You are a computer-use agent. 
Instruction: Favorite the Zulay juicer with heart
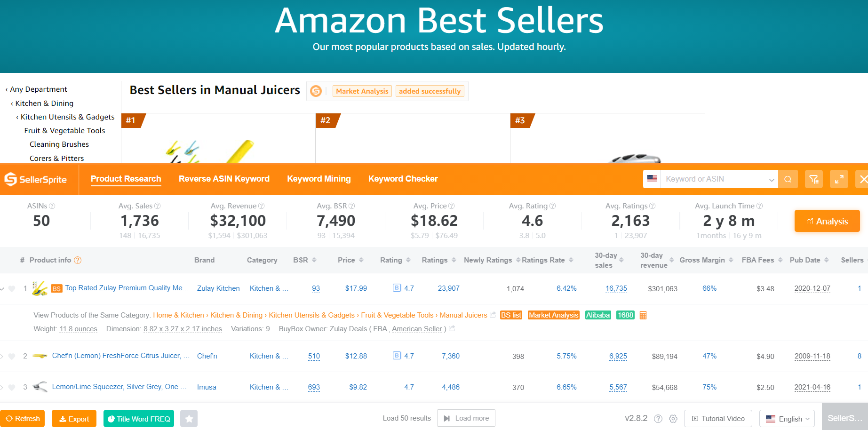(12, 288)
